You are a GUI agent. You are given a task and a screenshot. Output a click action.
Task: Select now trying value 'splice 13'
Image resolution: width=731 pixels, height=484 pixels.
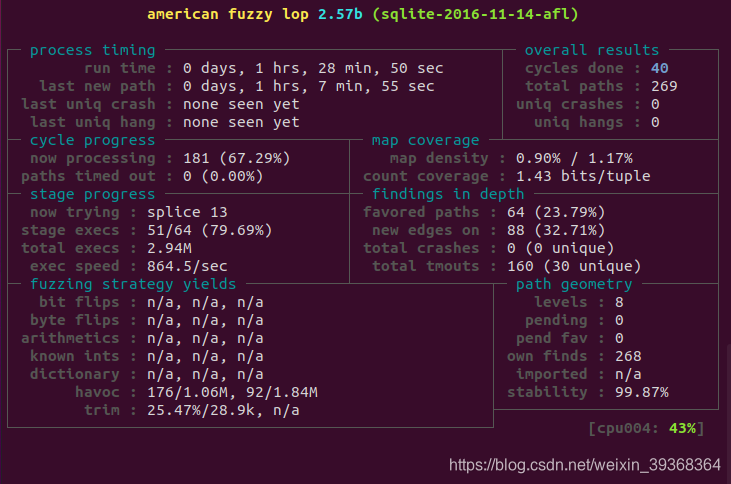187,213
